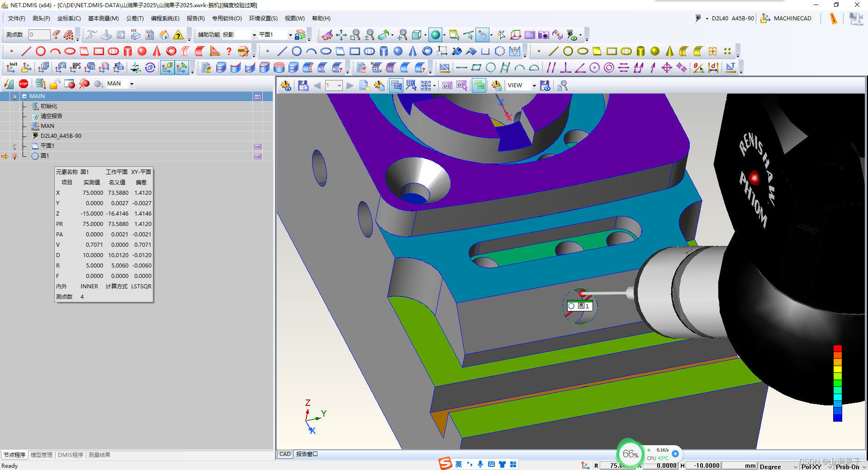Select the red sphere measurement tool
This screenshot has height=470, width=868.
coord(142,51)
